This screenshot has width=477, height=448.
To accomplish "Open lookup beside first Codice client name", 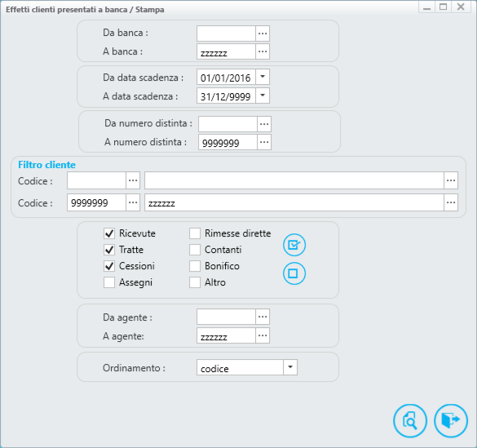I will point(451,180).
